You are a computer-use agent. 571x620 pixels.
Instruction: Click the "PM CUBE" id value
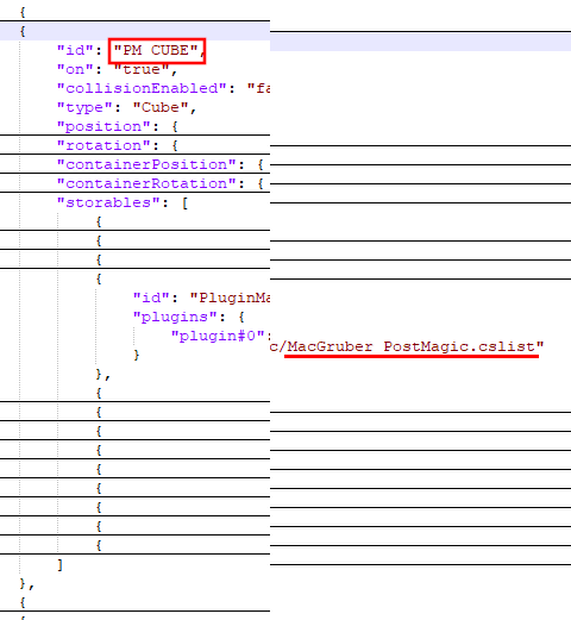point(156,50)
